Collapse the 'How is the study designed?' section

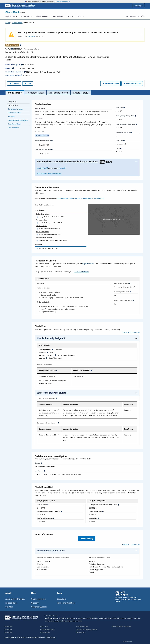(x=136, y=339)
